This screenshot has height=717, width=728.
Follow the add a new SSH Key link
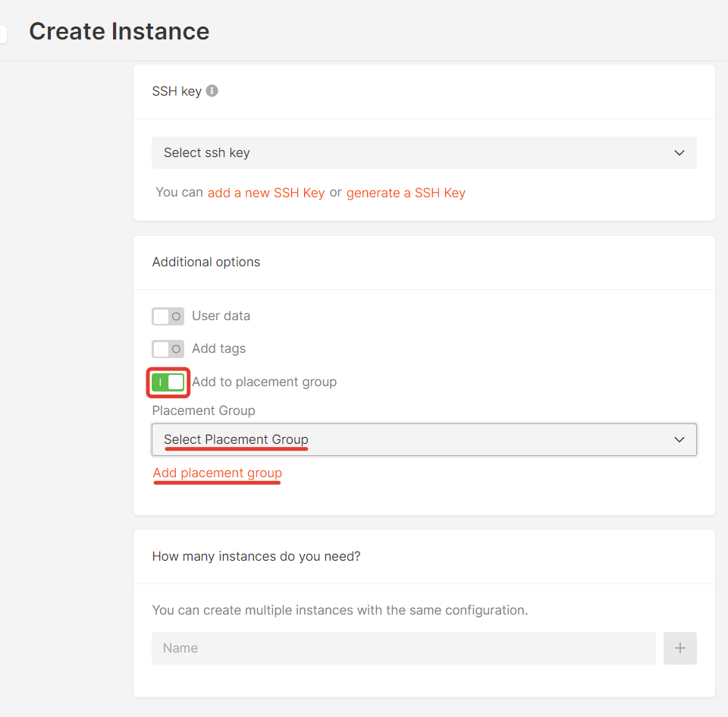coord(266,193)
